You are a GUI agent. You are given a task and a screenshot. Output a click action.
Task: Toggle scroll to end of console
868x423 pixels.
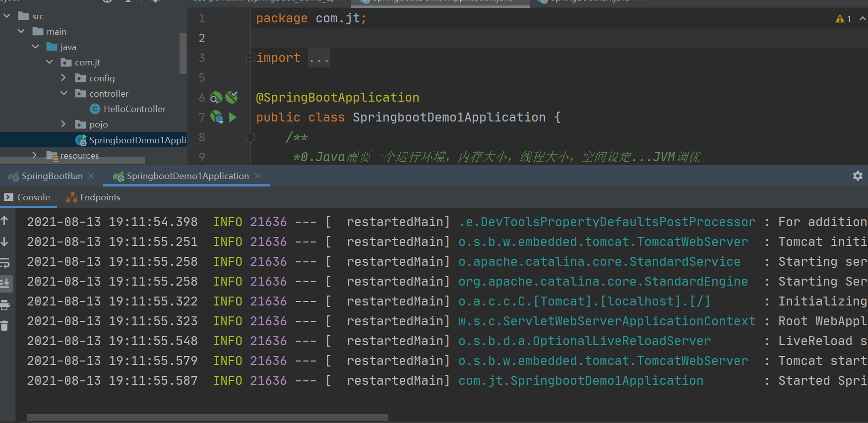tap(5, 283)
